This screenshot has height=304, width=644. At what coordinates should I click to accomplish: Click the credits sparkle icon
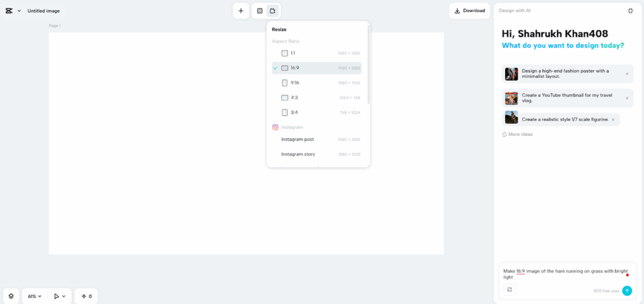(x=86, y=296)
